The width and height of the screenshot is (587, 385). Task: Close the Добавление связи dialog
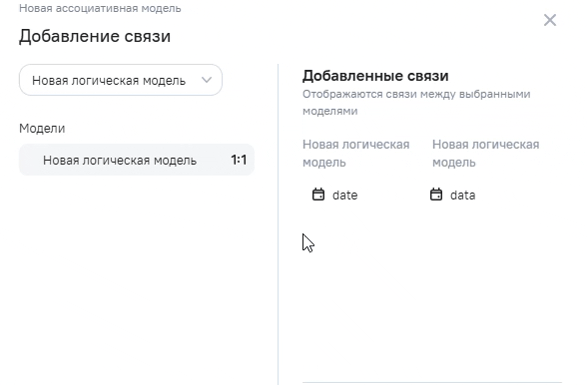pos(550,20)
